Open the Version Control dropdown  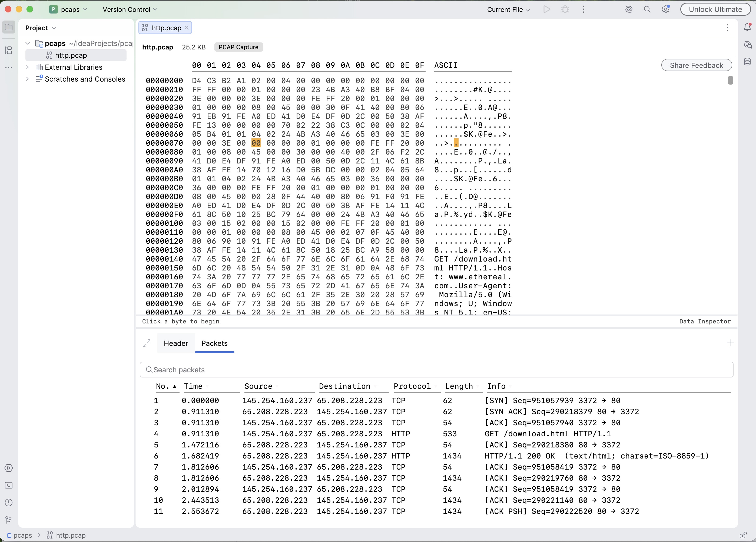click(x=130, y=9)
